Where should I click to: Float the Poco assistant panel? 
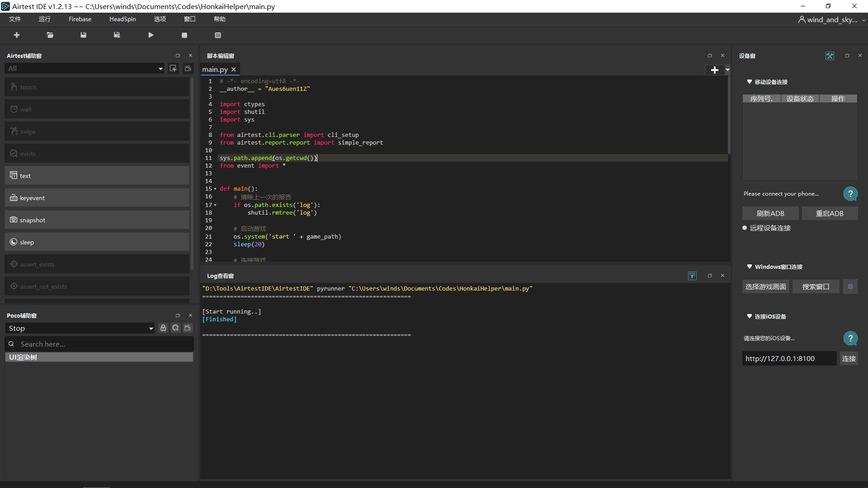click(x=178, y=315)
